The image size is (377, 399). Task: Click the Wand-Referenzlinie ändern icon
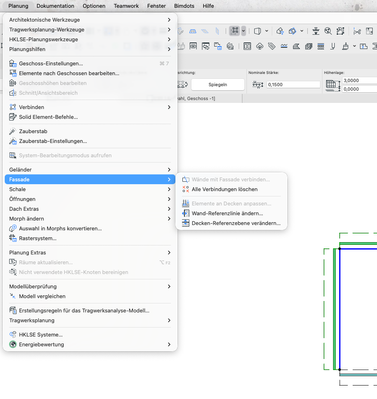(186, 213)
